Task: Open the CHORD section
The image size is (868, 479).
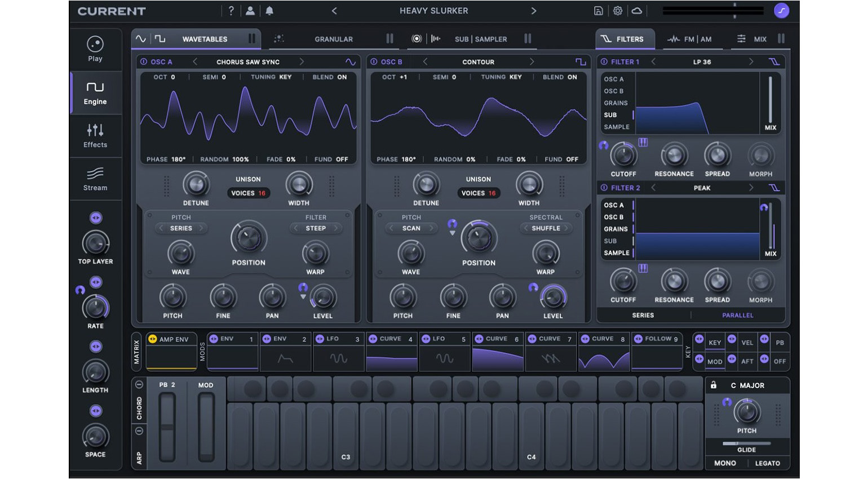Action: coord(139,401)
